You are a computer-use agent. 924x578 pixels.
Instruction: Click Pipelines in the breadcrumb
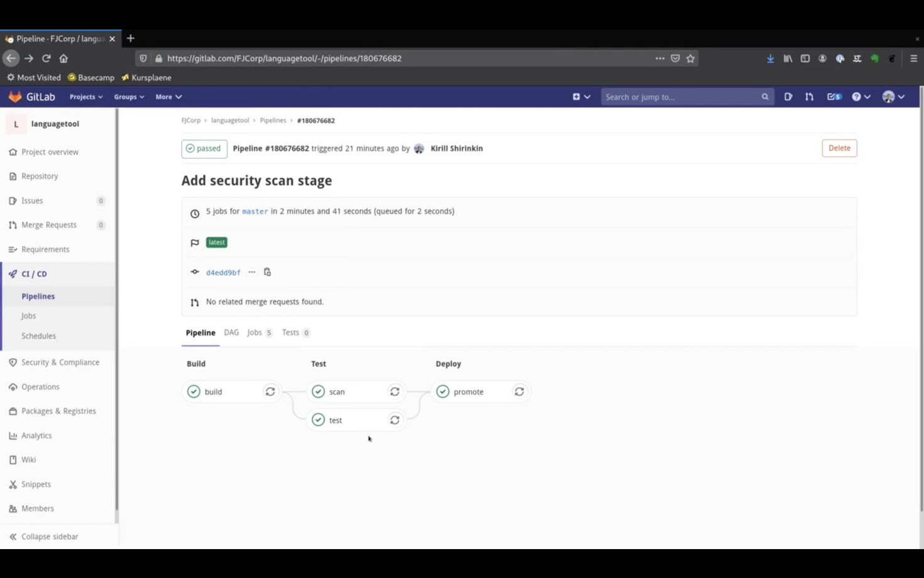pyautogui.click(x=273, y=121)
